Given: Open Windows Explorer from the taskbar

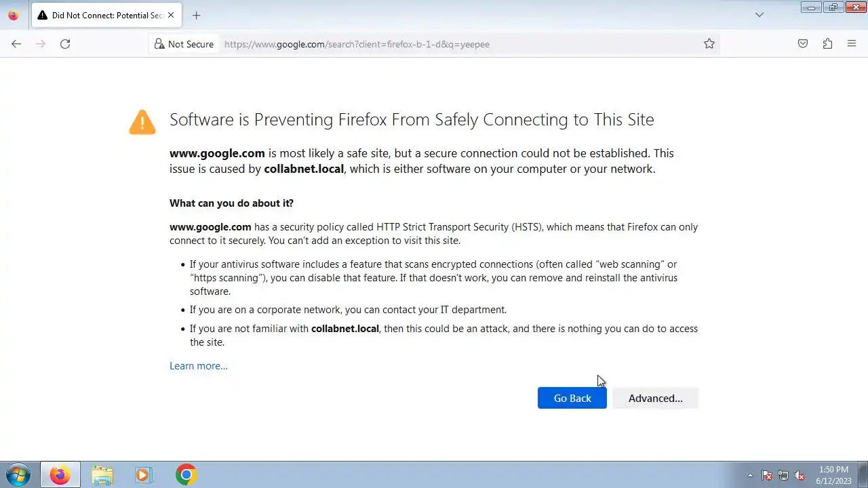Looking at the screenshot, I should 102,474.
